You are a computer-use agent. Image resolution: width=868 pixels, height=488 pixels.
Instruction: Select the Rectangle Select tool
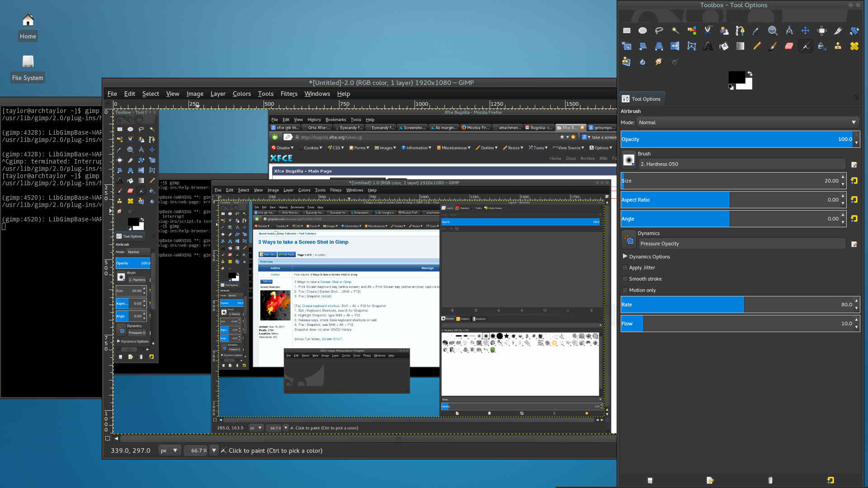tap(627, 31)
